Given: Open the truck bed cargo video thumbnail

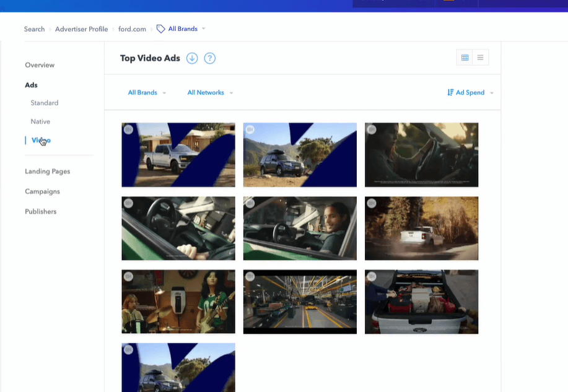Looking at the screenshot, I should click(421, 302).
